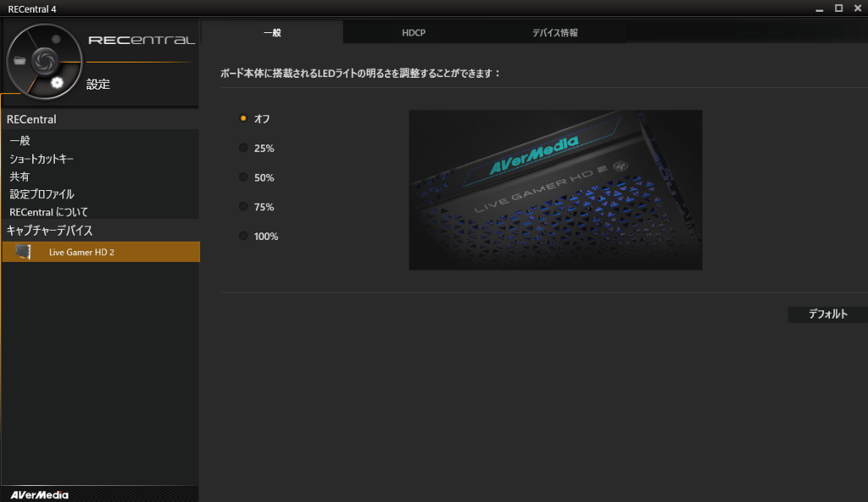The image size is (868, 502).
Task: Click the capture swirl icon in dial center
Action: click(44, 61)
